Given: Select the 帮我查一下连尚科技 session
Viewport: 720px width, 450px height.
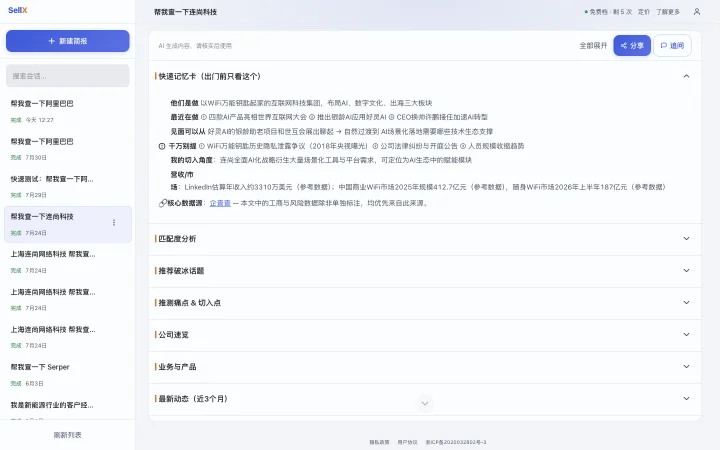Looking at the screenshot, I should click(x=68, y=224).
